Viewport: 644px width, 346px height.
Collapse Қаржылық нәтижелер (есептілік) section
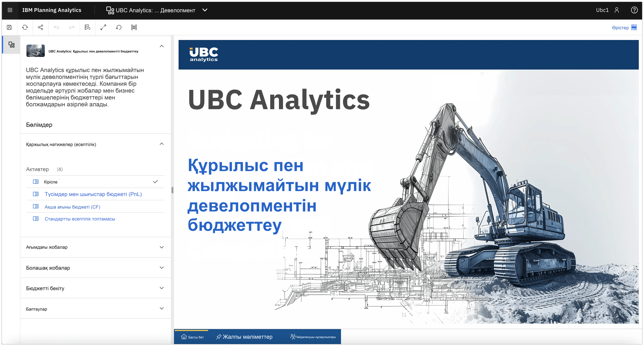click(161, 144)
